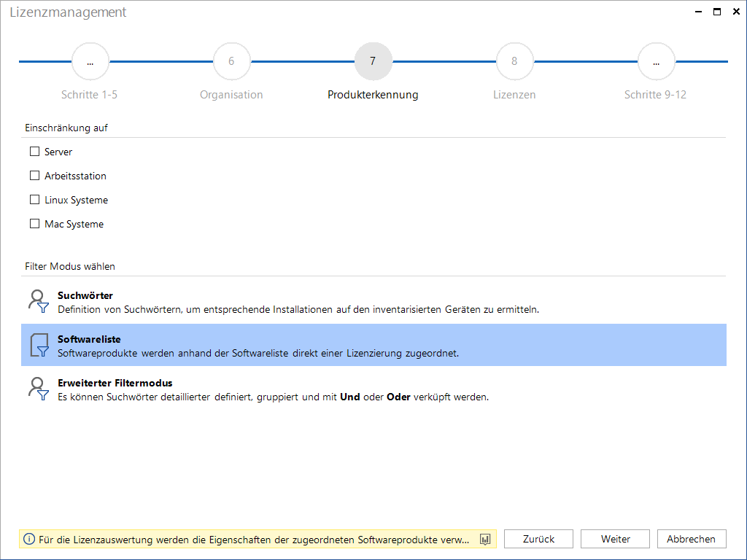Go to wizard step Schritte 1-5
The width and height of the screenshot is (747, 560).
click(90, 61)
